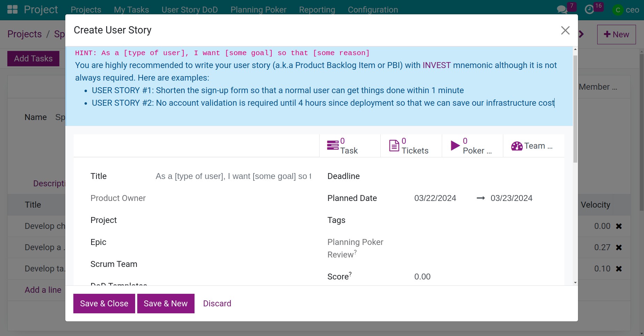Close the Create User Story dialog

tap(565, 30)
